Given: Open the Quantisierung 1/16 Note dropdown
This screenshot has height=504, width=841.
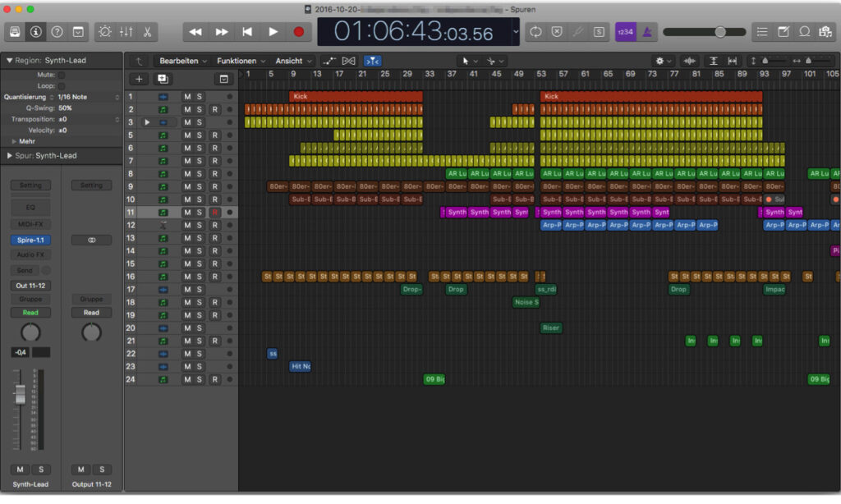Looking at the screenshot, I should (x=89, y=97).
